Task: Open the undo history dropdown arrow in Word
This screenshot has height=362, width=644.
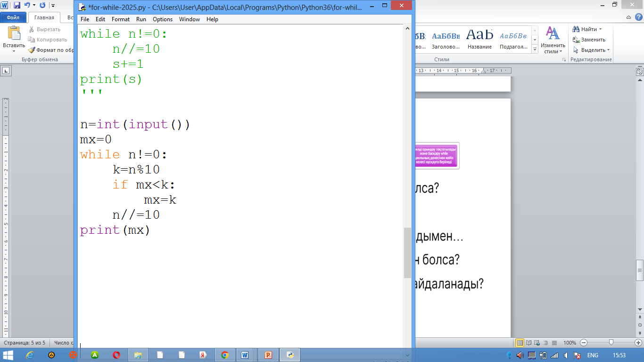Action: 34,6
